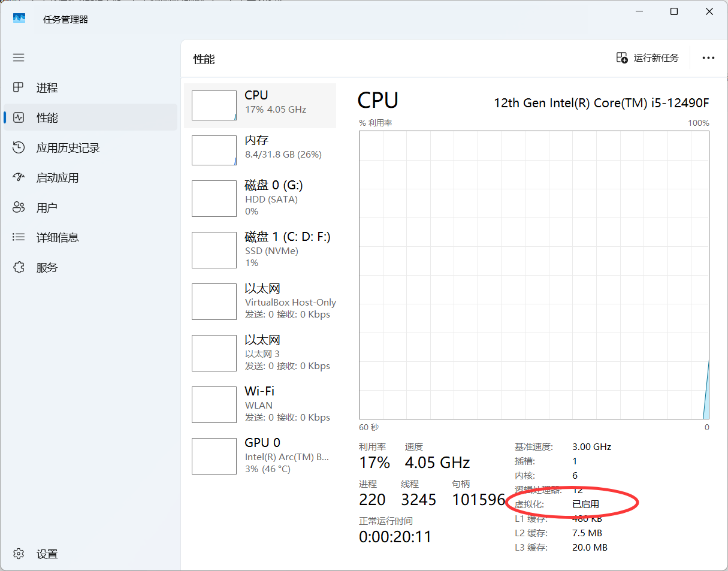
Task: Click the L2 cache value "7.5 MB"
Action: [x=588, y=533]
